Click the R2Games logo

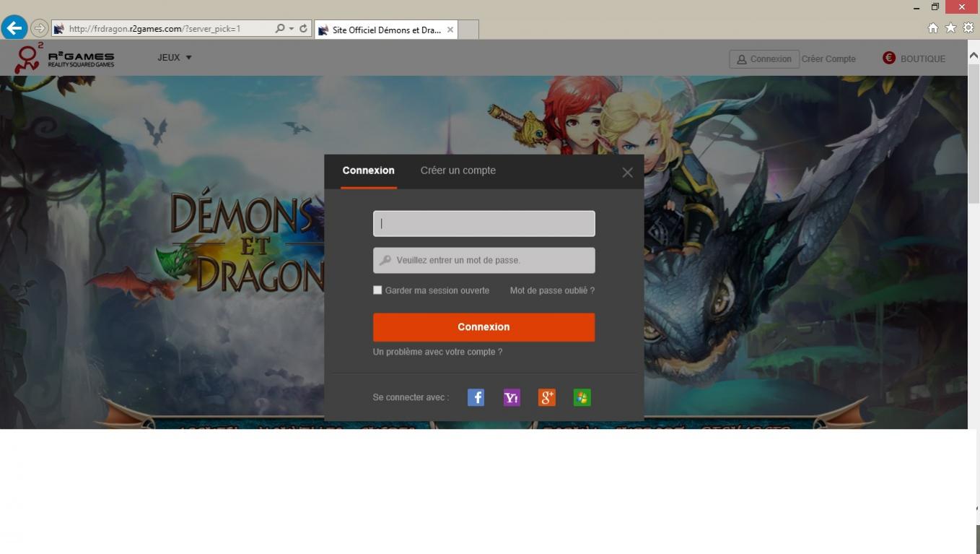(x=65, y=58)
